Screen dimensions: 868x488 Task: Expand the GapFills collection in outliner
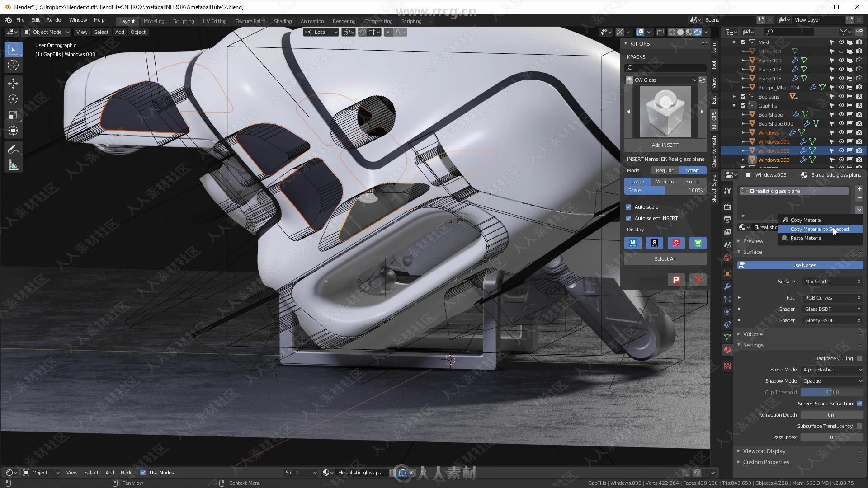pos(736,105)
